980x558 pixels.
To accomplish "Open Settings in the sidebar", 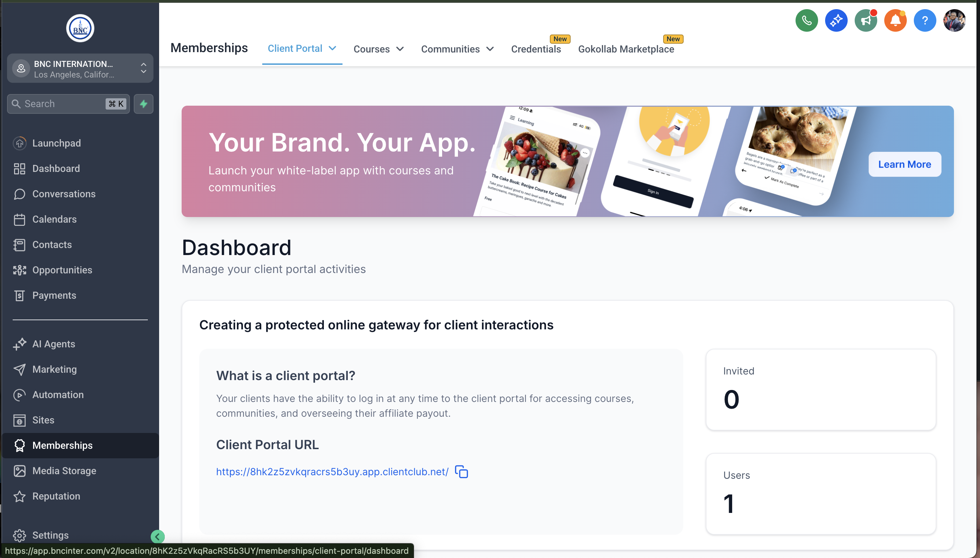I will [x=80, y=535].
